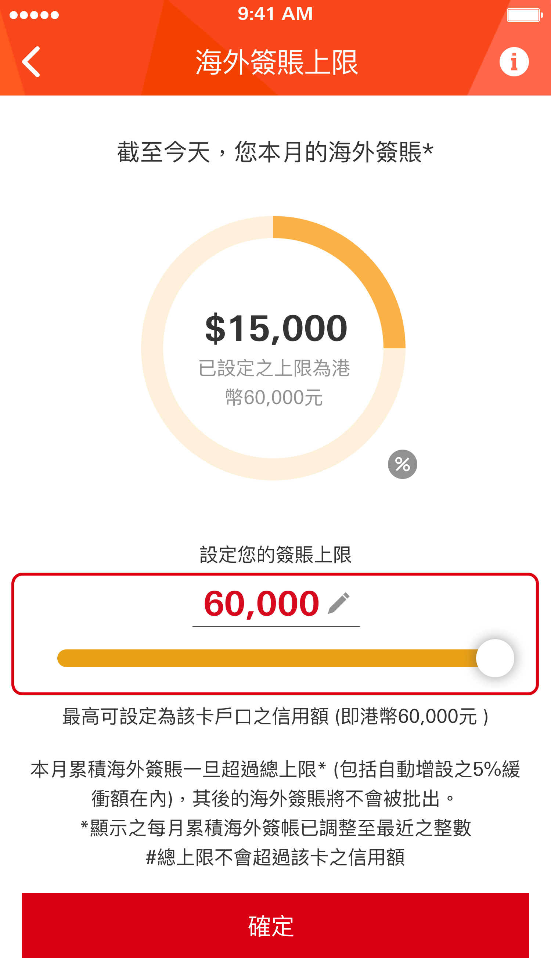551x980 pixels.
Task: Tap the 最高可設定為該卡戶口之信用額 note
Action: tap(275, 717)
